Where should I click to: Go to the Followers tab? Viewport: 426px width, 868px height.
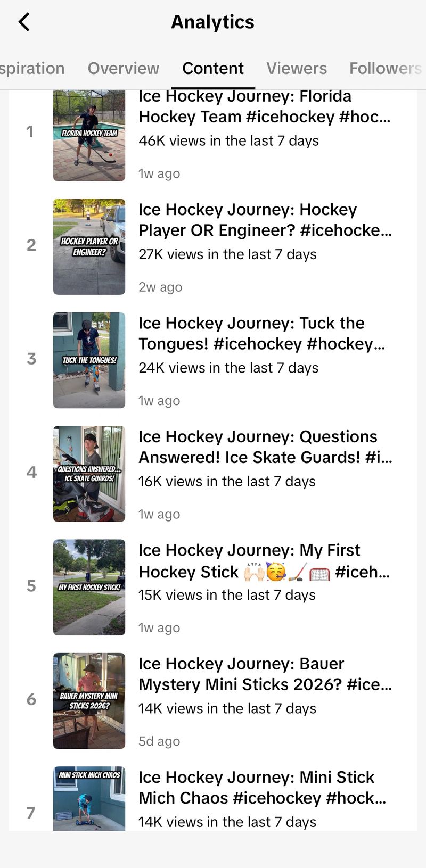[385, 68]
